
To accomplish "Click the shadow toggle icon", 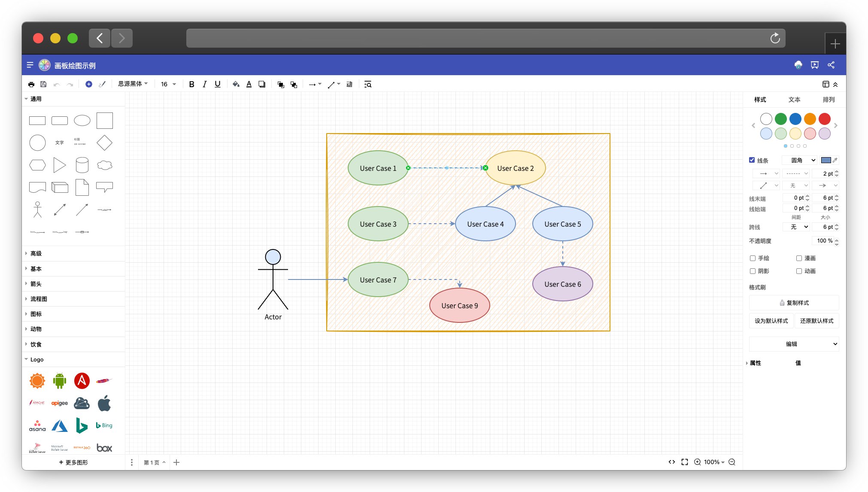I will 753,271.
